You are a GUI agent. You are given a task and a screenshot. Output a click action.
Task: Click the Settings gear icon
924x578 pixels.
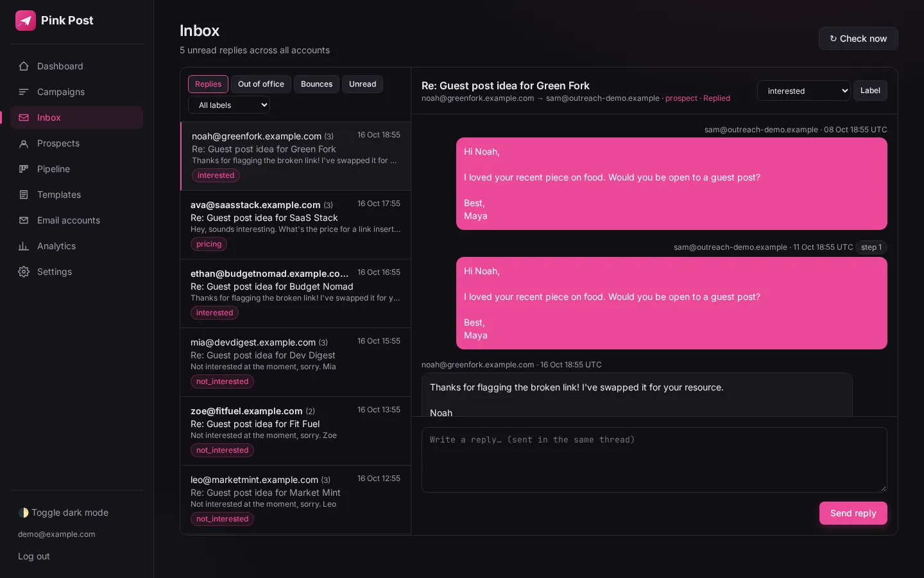pyautogui.click(x=24, y=272)
